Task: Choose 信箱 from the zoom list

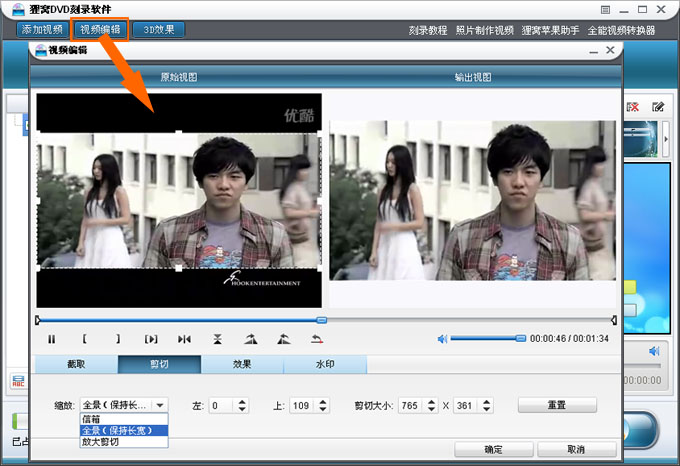Action: click(124, 419)
